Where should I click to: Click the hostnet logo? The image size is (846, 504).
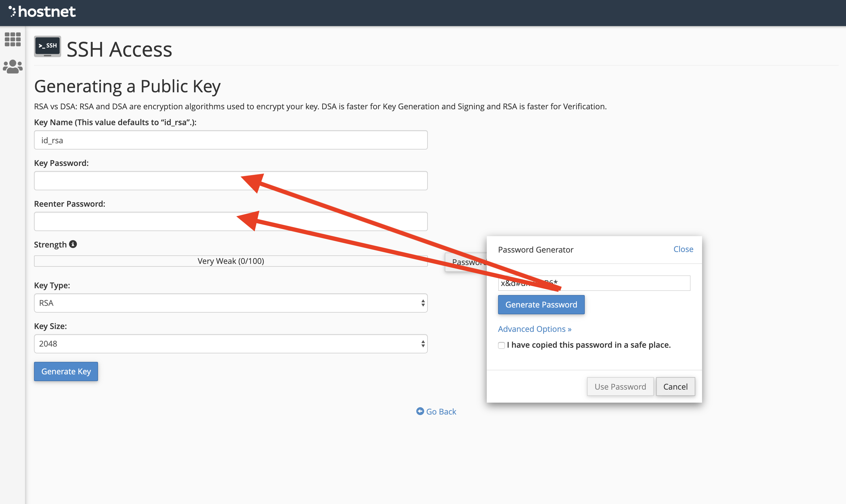pyautogui.click(x=42, y=12)
